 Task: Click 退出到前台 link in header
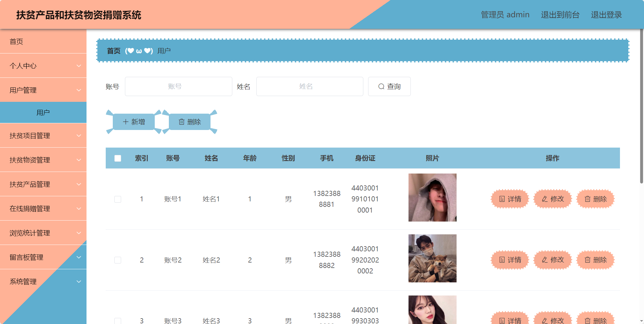click(560, 15)
